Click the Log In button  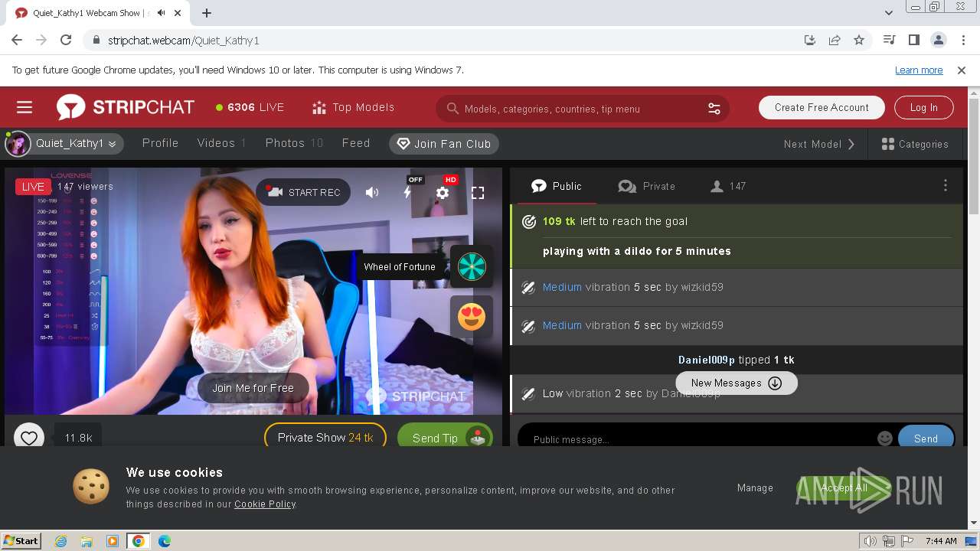[x=923, y=108]
